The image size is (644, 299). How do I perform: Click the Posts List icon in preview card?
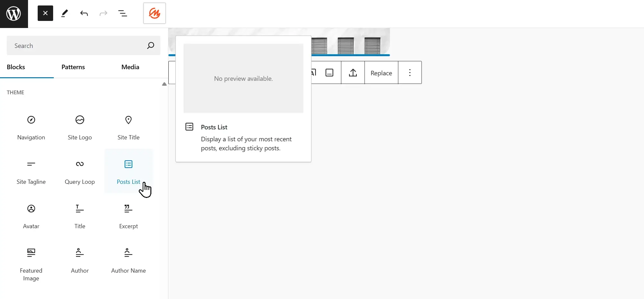click(x=189, y=127)
